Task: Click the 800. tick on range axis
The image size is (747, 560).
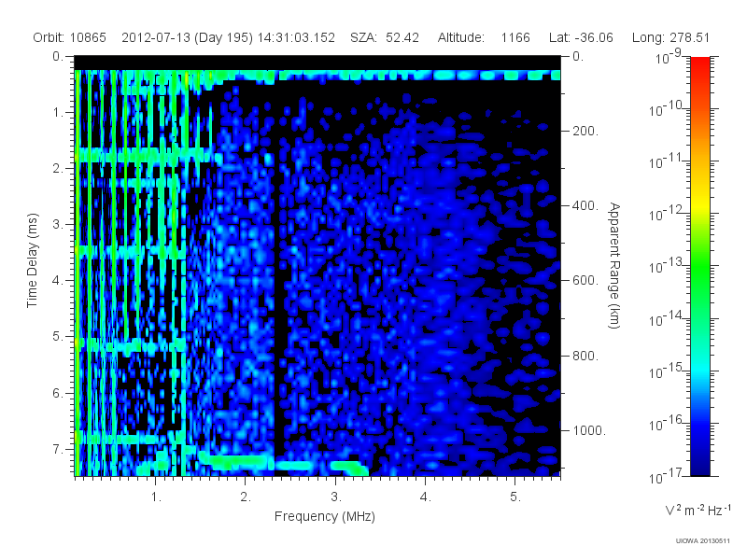Action: (585, 356)
